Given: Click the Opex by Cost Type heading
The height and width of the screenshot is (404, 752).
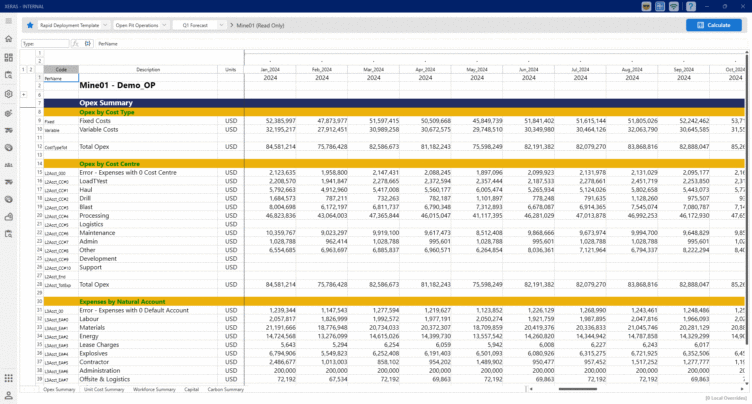Looking at the screenshot, I should (x=107, y=112).
